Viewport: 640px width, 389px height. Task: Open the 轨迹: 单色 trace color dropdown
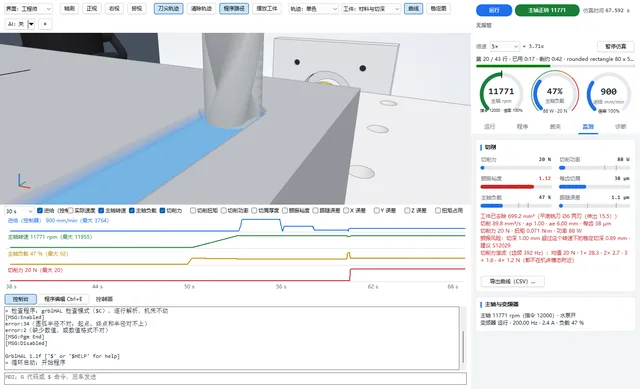pyautogui.click(x=313, y=9)
